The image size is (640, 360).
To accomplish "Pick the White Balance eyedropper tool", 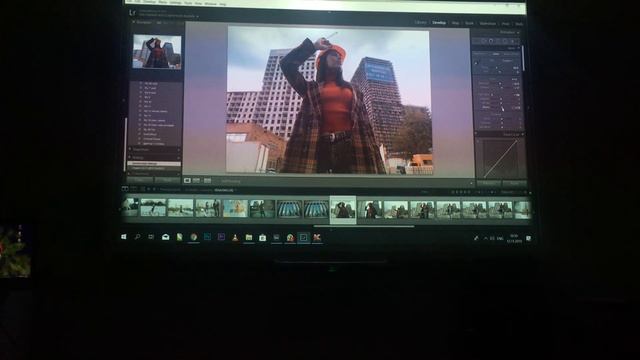I will (476, 63).
